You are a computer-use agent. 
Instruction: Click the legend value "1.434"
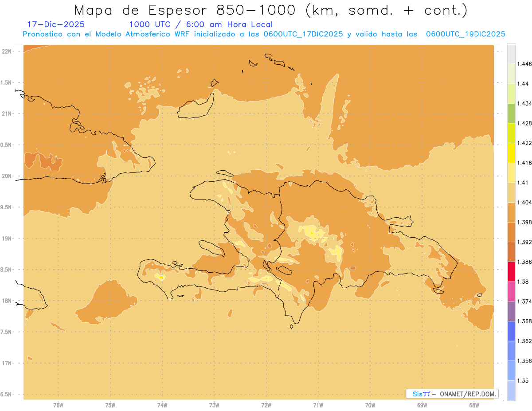(524, 103)
